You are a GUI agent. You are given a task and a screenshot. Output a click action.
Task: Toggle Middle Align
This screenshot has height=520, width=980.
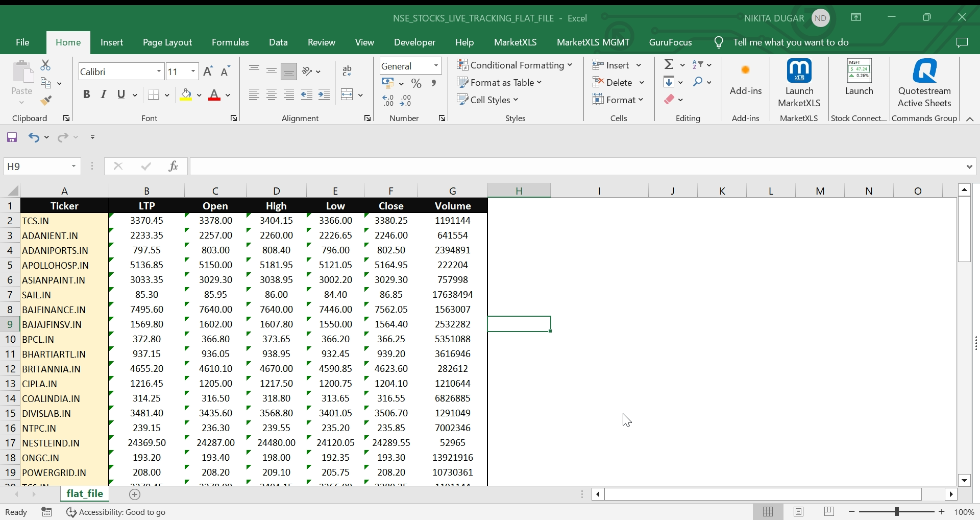point(272,71)
